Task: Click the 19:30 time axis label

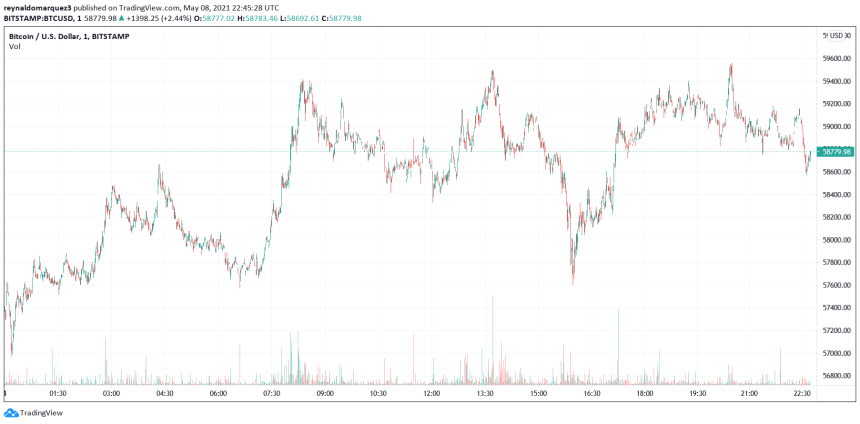Action: tap(697, 393)
